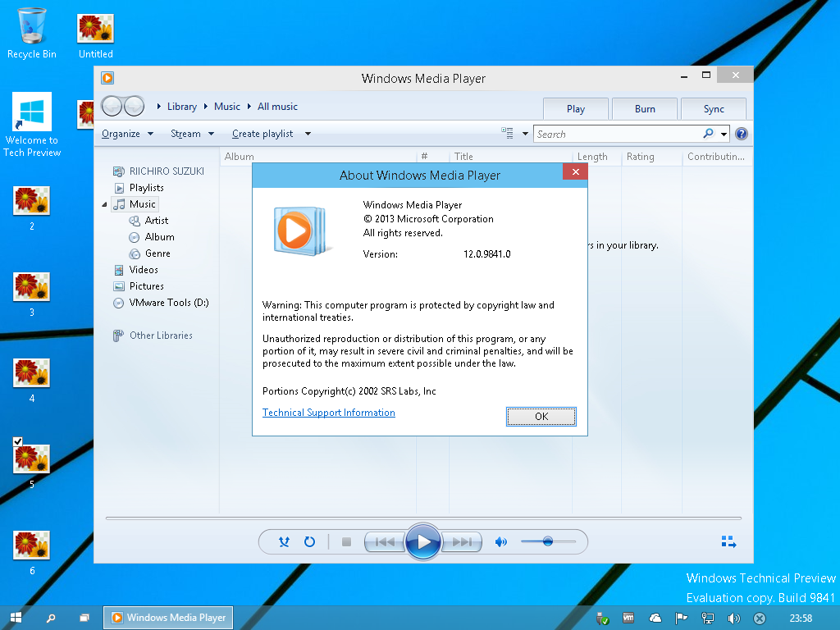
Task: Open the system volume tray icon
Action: (734, 619)
